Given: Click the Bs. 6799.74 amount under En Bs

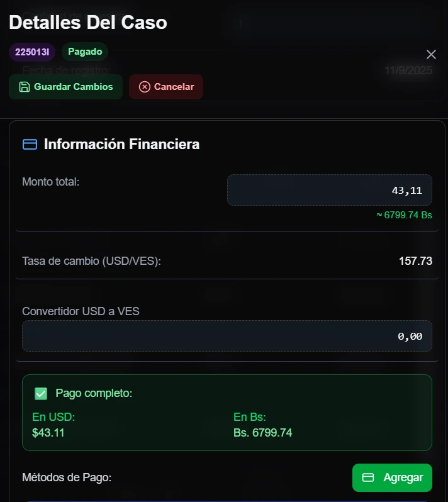Looking at the screenshot, I should [262, 432].
